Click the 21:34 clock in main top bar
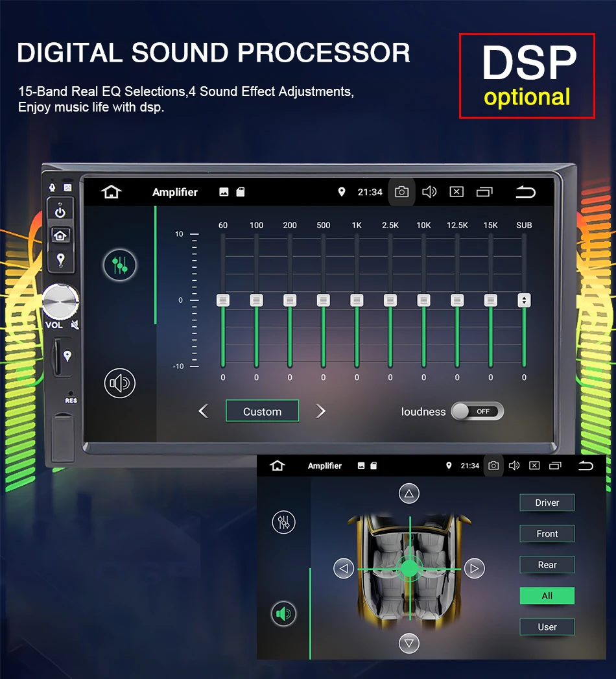The image size is (616, 679). [x=370, y=192]
